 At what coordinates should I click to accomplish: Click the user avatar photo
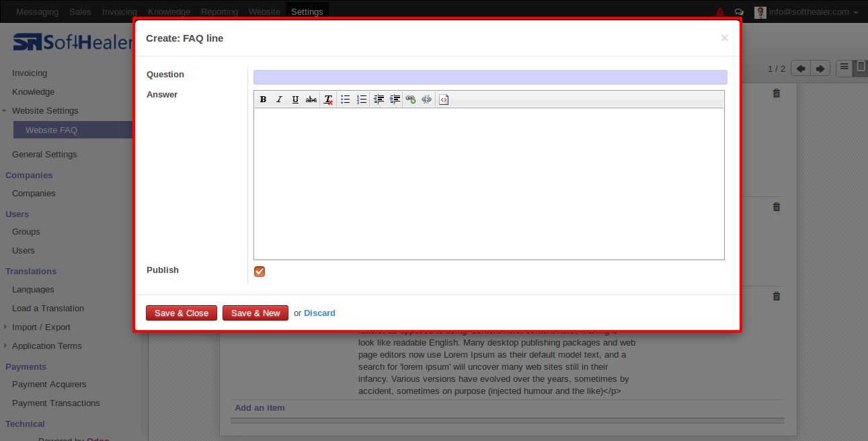(x=760, y=12)
